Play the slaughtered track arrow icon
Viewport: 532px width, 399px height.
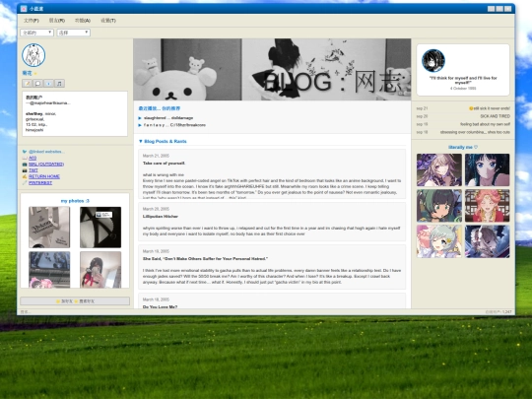(140, 118)
